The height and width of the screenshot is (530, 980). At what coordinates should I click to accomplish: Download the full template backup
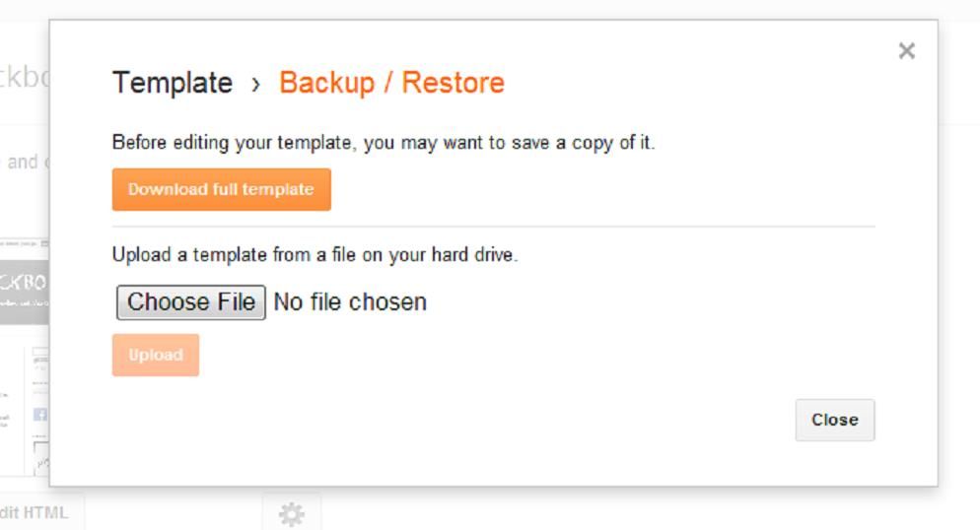click(x=221, y=189)
